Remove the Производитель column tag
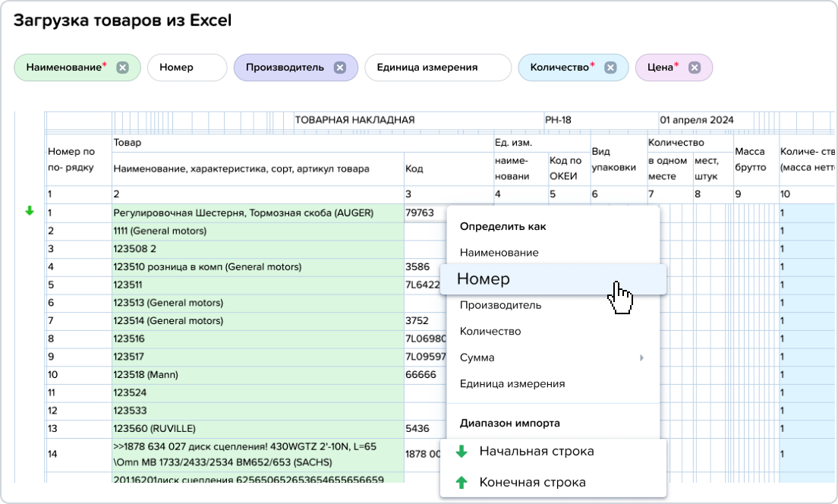Viewport: 838px width, 504px height. click(x=340, y=68)
